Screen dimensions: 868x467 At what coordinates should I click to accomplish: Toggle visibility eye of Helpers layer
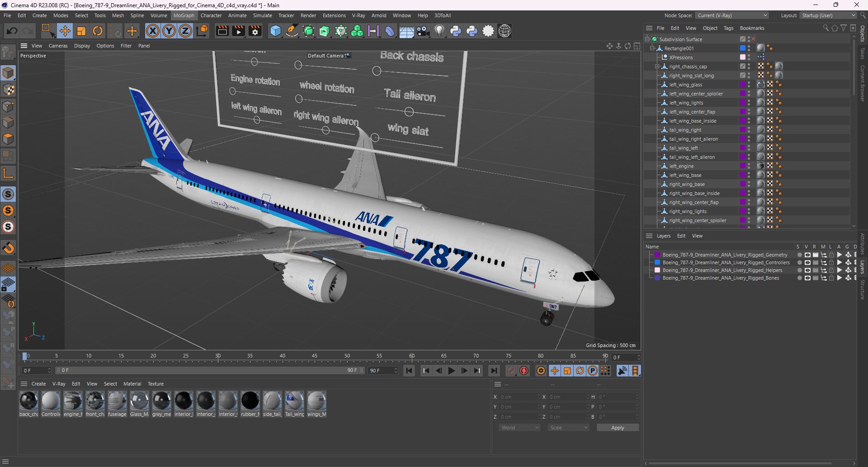[807, 270]
